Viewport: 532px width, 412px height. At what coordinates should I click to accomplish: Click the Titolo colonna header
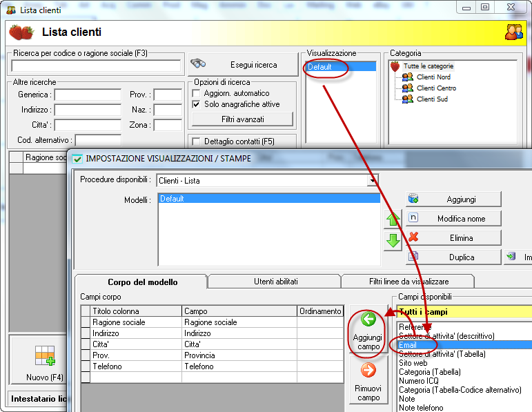coord(136,311)
